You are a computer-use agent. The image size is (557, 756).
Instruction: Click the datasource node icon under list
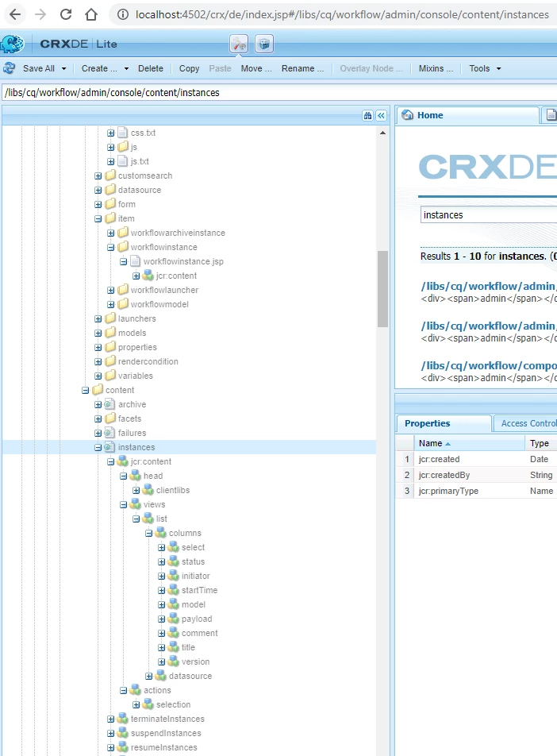(160, 676)
